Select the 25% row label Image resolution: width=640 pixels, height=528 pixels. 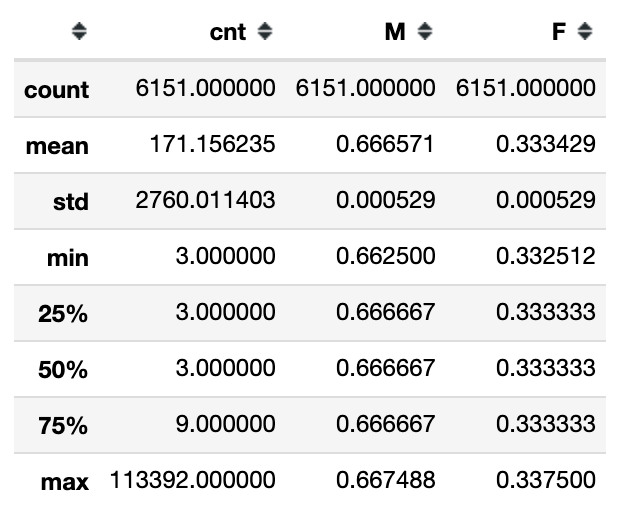(63, 314)
